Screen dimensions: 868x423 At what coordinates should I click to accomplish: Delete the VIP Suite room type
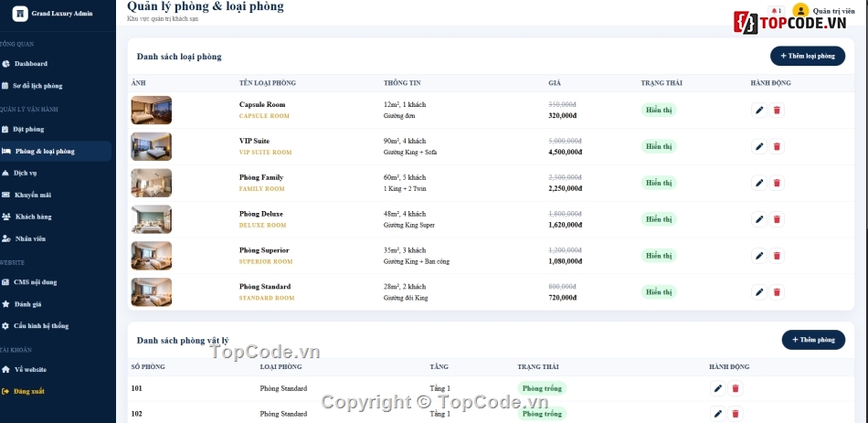[x=777, y=147]
